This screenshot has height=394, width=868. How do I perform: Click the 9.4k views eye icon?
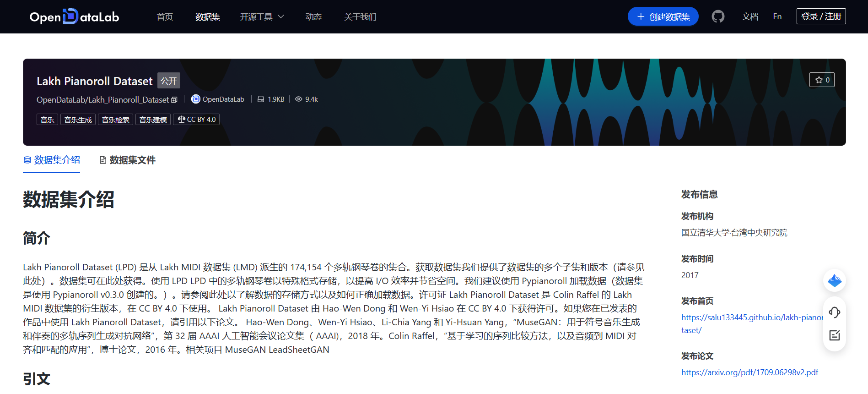(x=299, y=99)
